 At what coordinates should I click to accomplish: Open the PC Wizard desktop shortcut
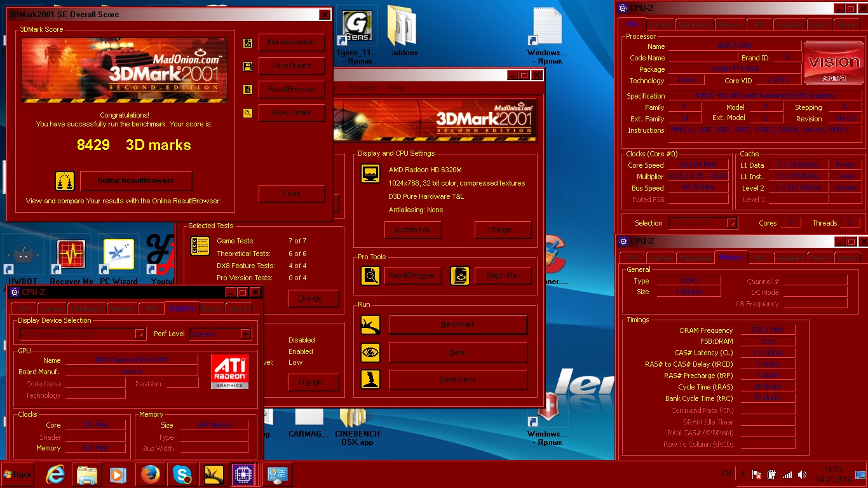click(x=119, y=261)
